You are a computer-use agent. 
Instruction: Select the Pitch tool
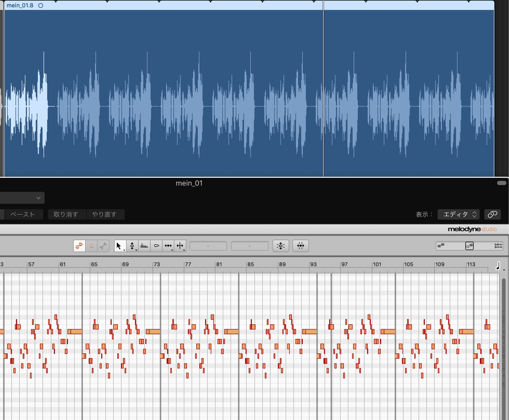click(132, 246)
